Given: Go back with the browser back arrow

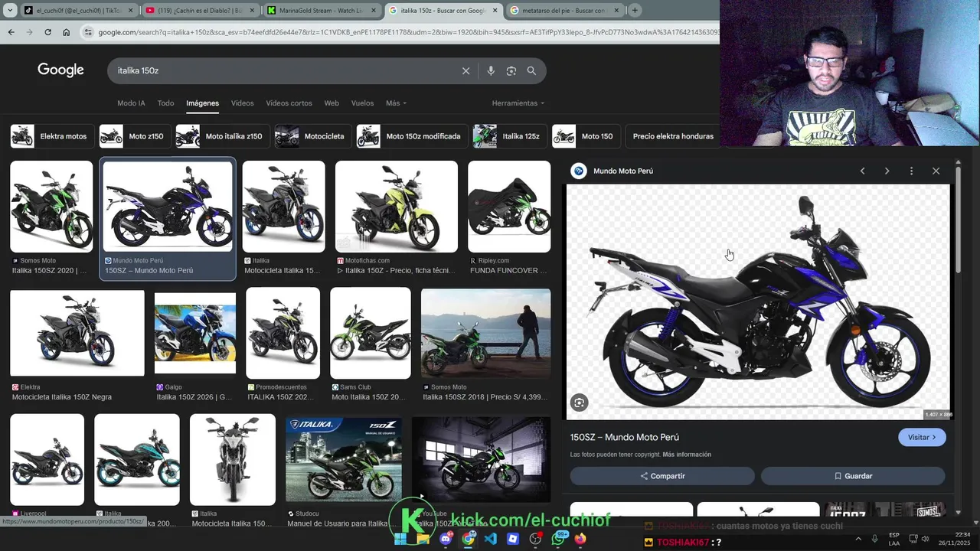Looking at the screenshot, I should pyautogui.click(x=11, y=32).
